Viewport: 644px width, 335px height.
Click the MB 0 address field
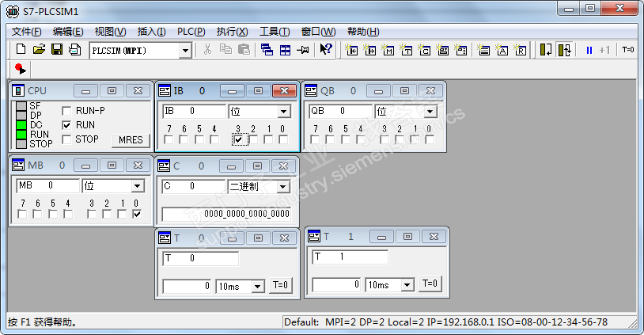(x=48, y=186)
